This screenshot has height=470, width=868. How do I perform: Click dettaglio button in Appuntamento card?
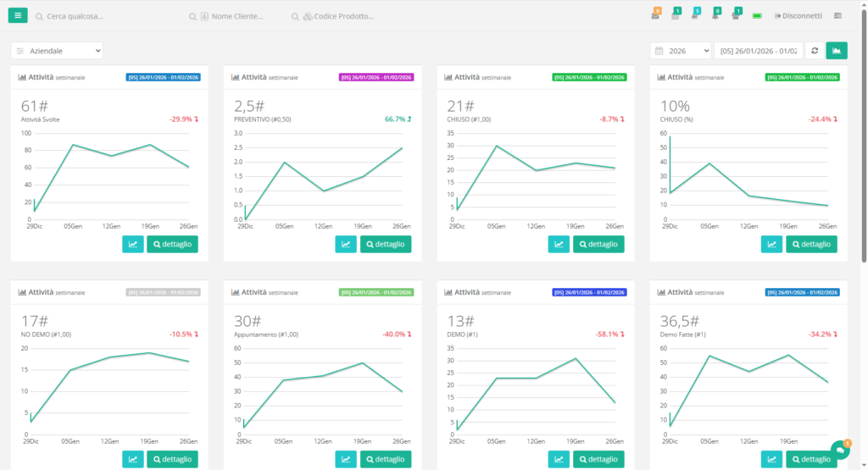pyautogui.click(x=386, y=459)
